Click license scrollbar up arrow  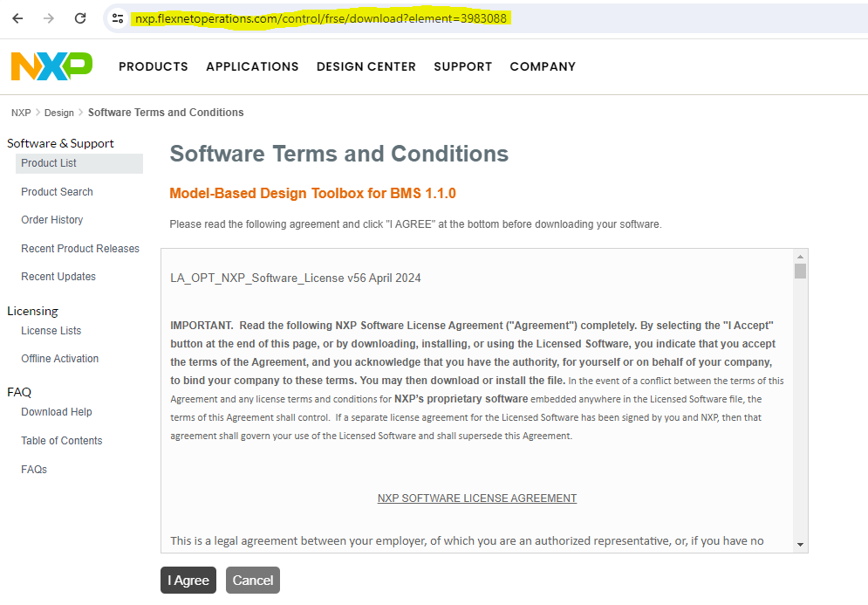800,257
